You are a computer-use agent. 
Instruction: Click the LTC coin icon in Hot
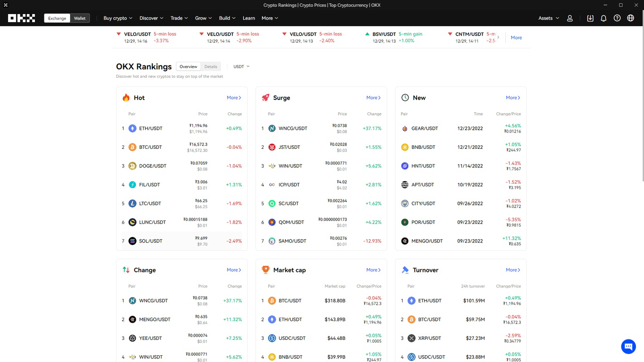pyautogui.click(x=132, y=204)
